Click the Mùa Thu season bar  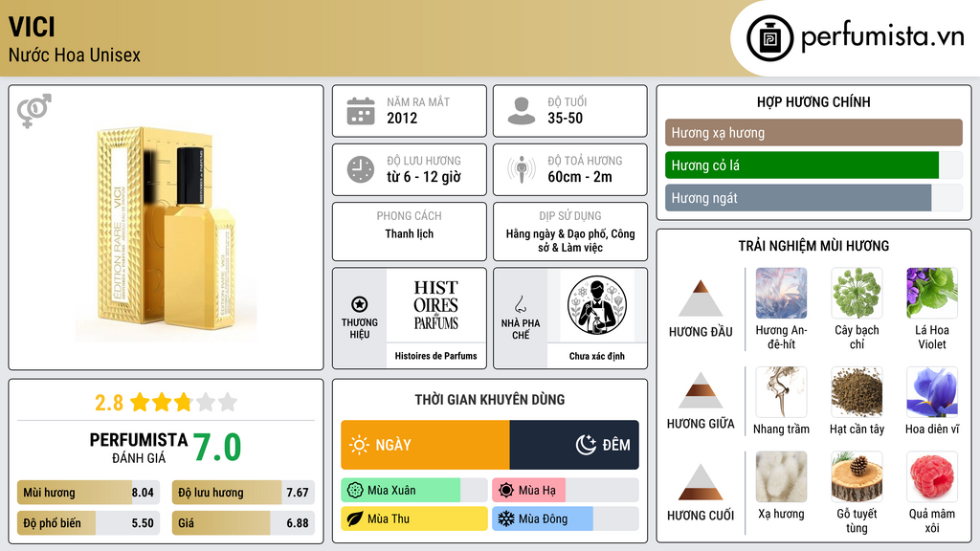(x=414, y=519)
